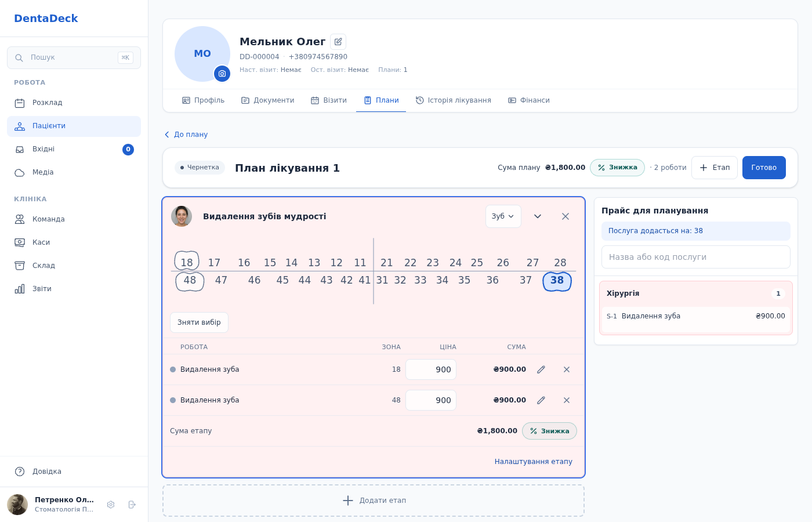Click the camera icon on patient avatar

coord(222,74)
